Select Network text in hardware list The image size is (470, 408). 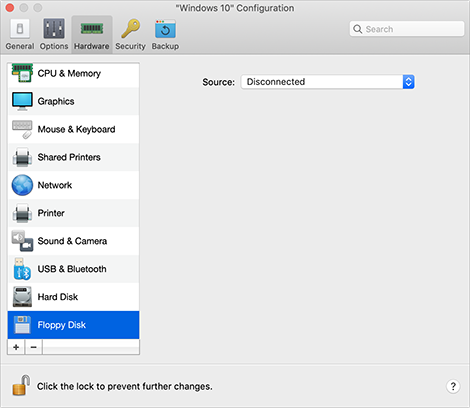tap(55, 185)
